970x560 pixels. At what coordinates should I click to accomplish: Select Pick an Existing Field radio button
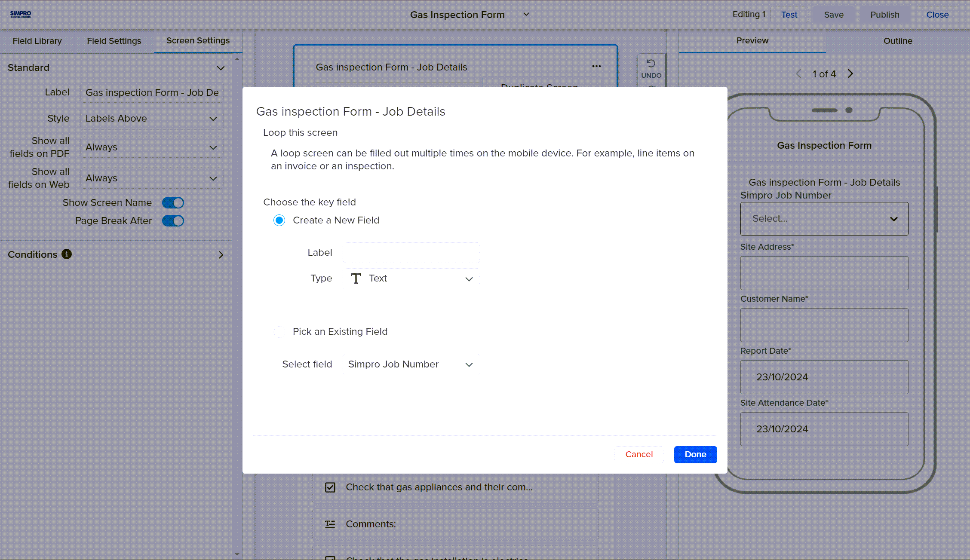(x=279, y=332)
